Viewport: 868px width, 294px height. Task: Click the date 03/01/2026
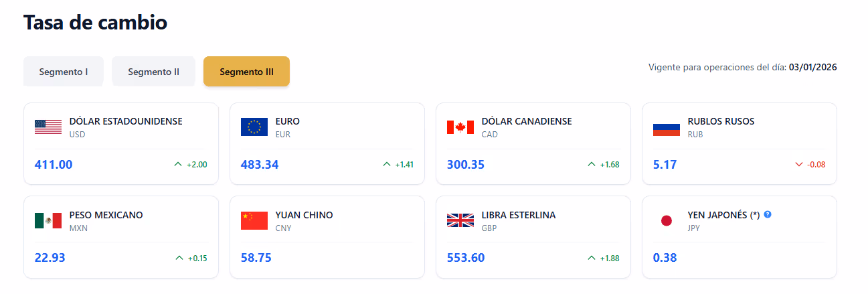click(813, 67)
